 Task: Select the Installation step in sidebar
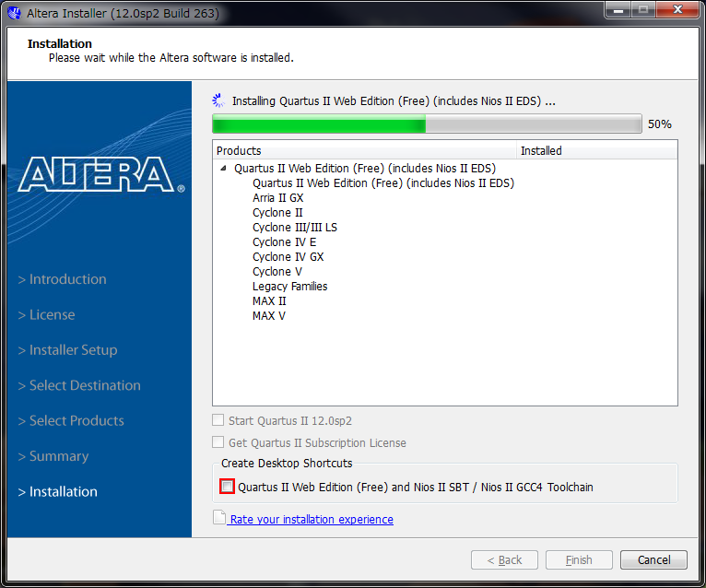point(58,491)
